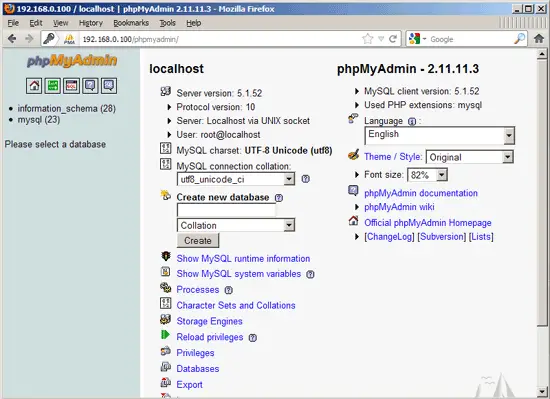Screen dimensions: 550x399
Task: Click the Create button
Action: 198,241
